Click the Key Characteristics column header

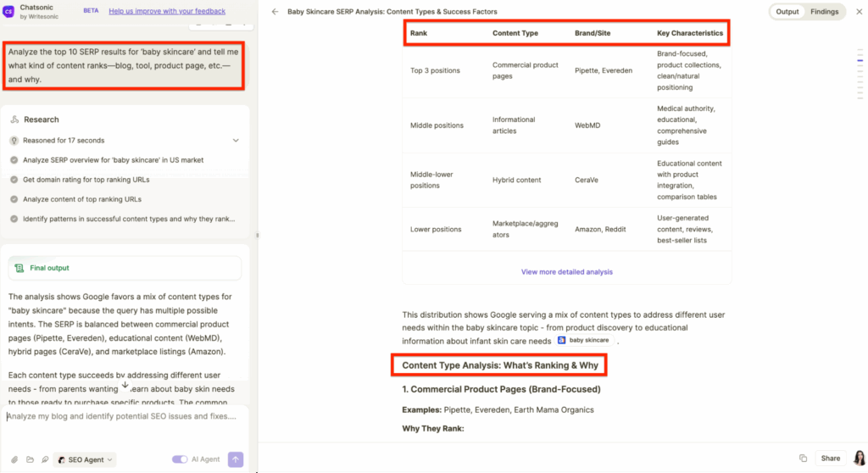[x=690, y=33]
